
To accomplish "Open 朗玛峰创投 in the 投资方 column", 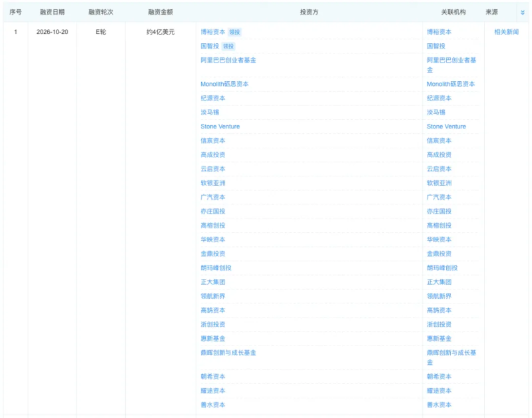I will tap(216, 268).
